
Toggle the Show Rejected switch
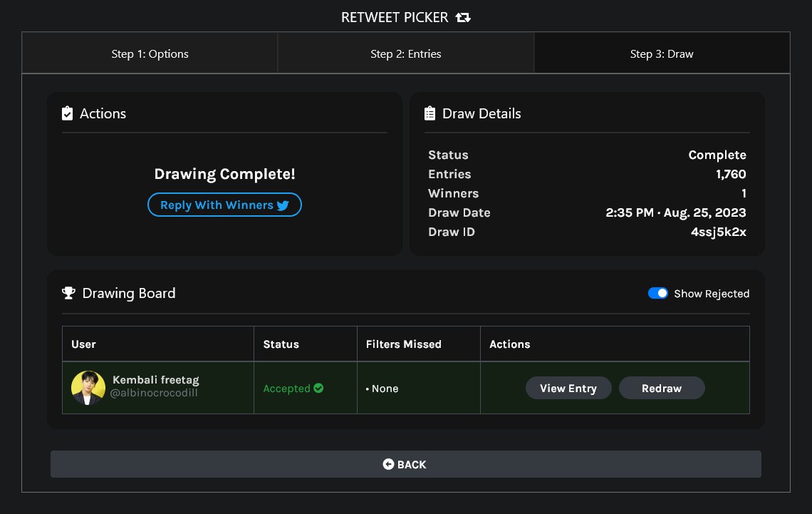657,293
